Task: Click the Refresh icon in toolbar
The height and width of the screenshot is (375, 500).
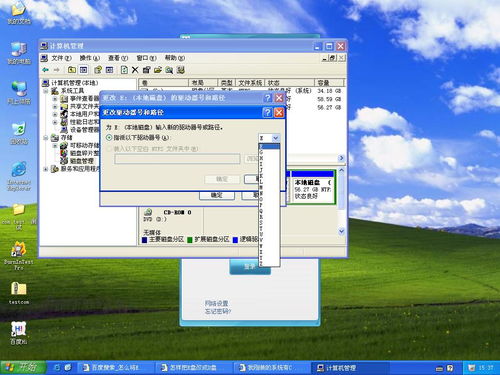Action: click(124, 70)
